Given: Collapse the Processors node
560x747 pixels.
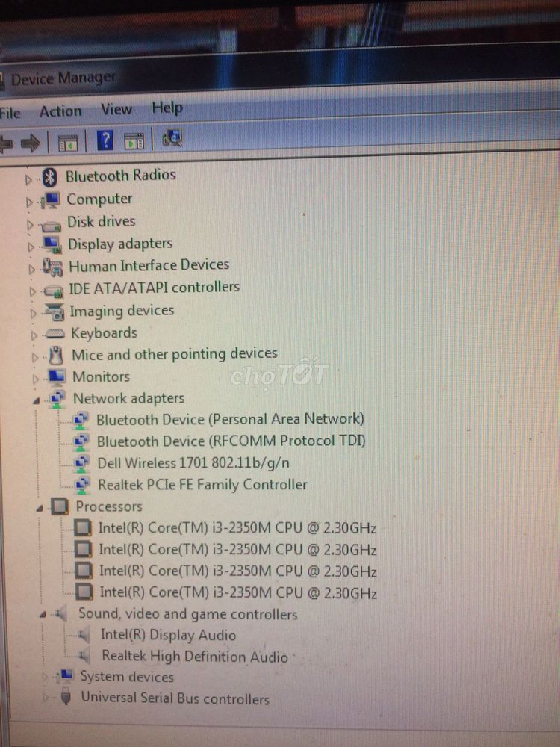Looking at the screenshot, I should click(x=40, y=509).
